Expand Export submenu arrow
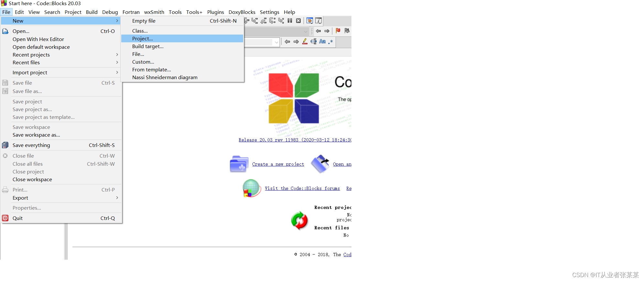The image size is (644, 281). (x=117, y=198)
